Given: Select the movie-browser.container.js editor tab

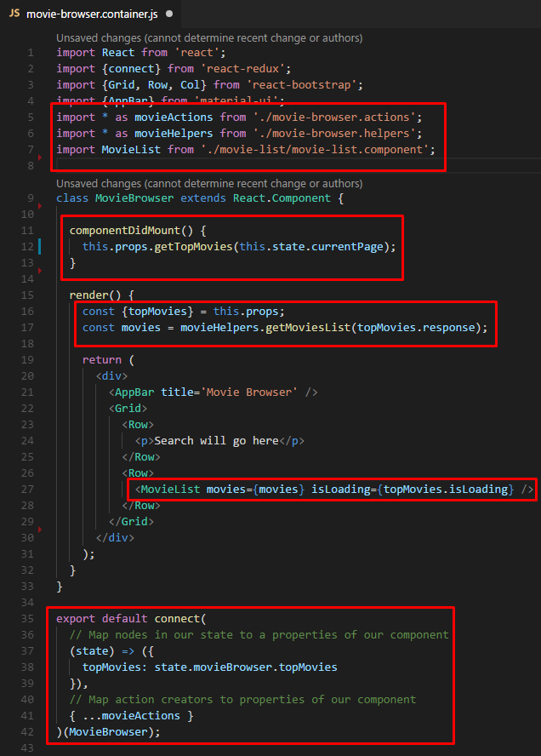Looking at the screenshot, I should pos(90,14).
